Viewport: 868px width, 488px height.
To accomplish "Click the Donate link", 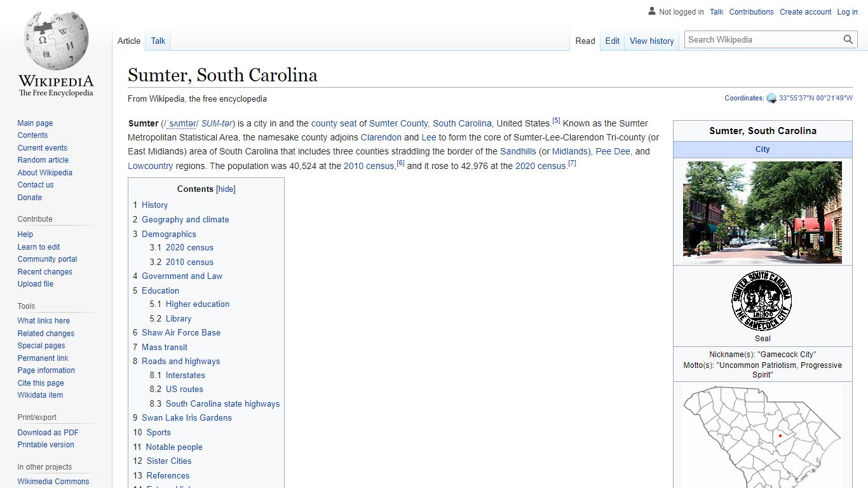I will coord(30,198).
